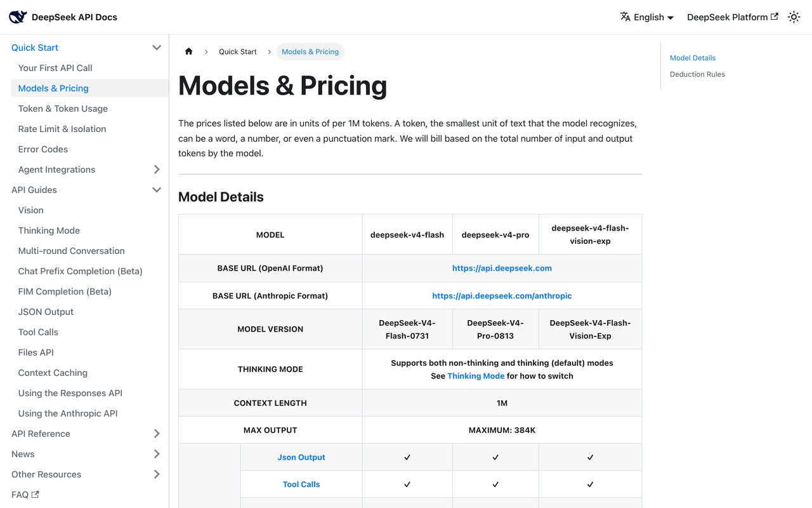This screenshot has width=812, height=508.
Task: Click Models & Pricing breadcrumb pill
Action: (x=310, y=51)
